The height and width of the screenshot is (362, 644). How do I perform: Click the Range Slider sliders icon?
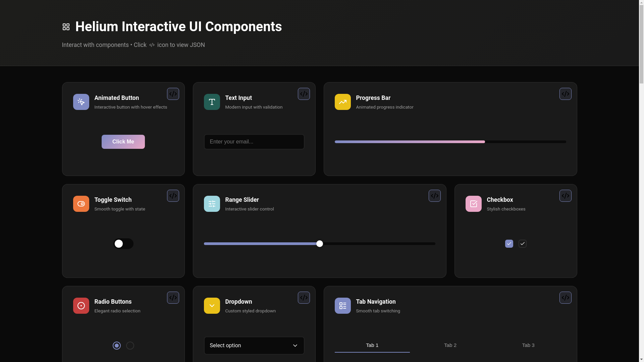pos(212,204)
